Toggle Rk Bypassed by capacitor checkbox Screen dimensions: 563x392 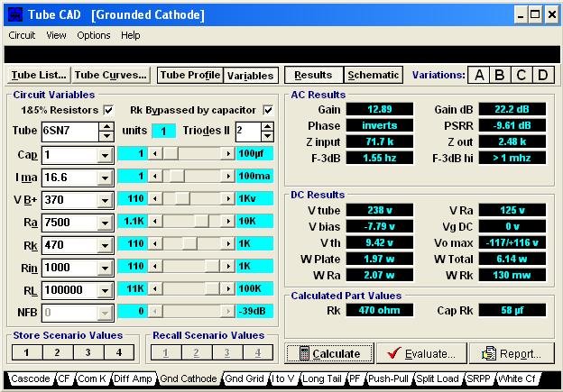pyautogui.click(x=268, y=110)
